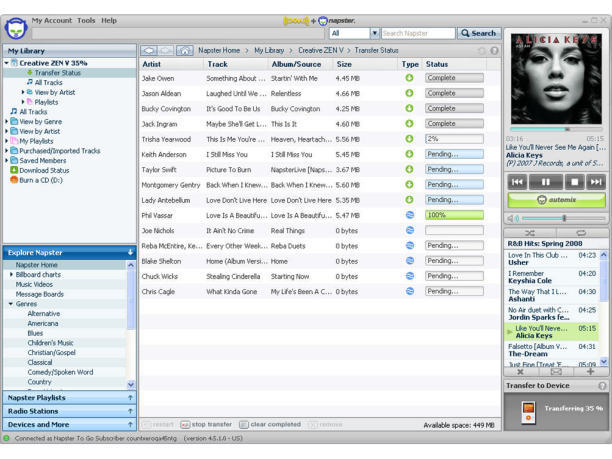Toggle repeat in the player
The width and height of the screenshot is (612, 459).
point(581,232)
